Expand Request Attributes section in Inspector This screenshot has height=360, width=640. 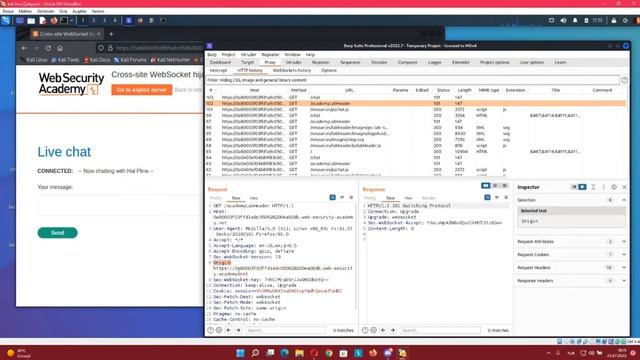624,242
